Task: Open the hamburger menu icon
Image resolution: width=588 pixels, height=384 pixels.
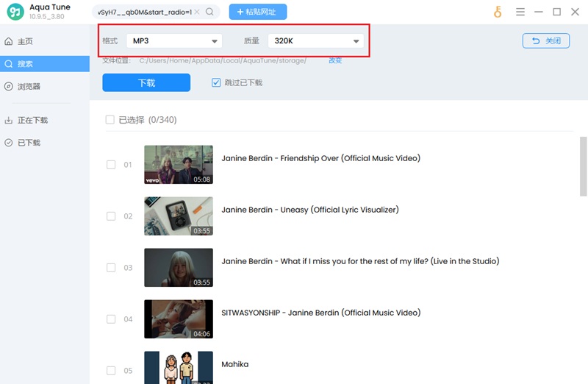Action: pyautogui.click(x=520, y=12)
